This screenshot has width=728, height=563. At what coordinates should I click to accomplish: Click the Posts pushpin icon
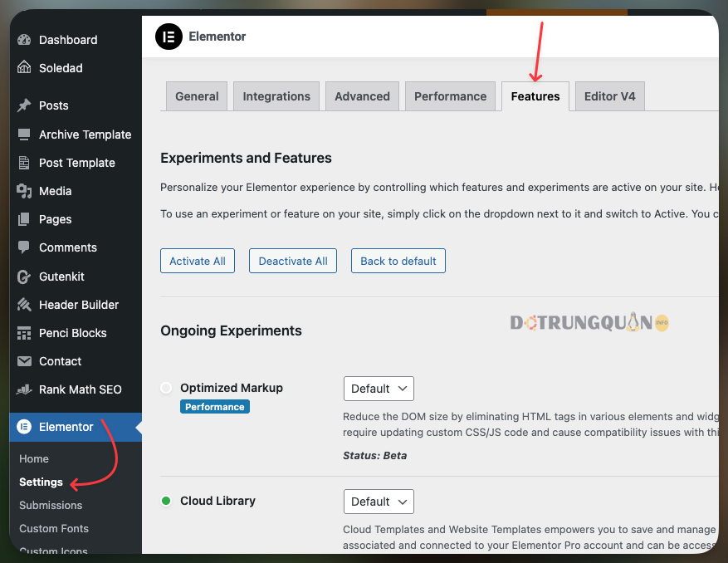[24, 105]
